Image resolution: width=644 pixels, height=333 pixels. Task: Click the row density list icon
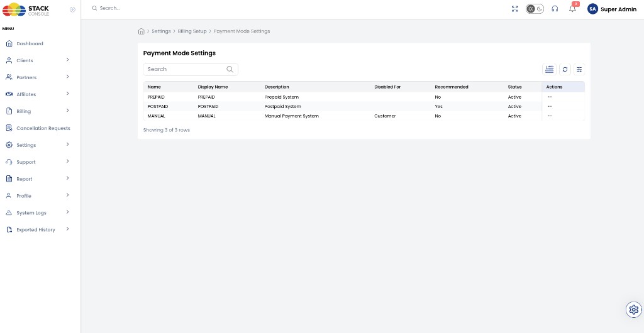549,69
